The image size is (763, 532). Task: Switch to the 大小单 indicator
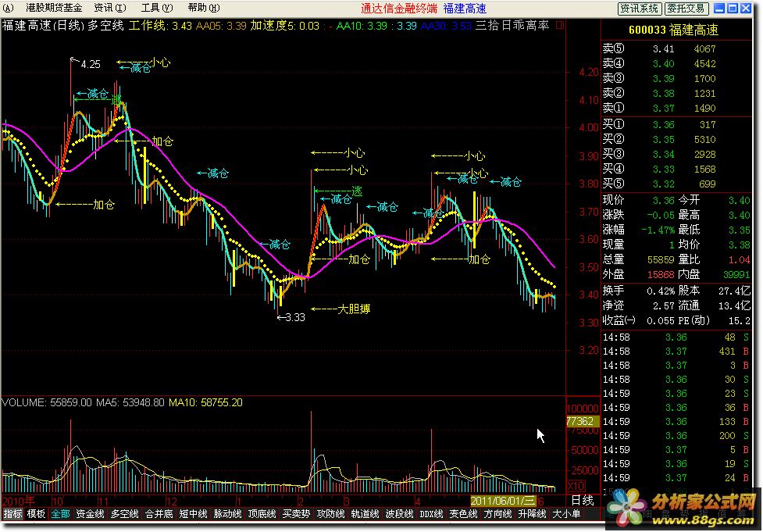[566, 514]
